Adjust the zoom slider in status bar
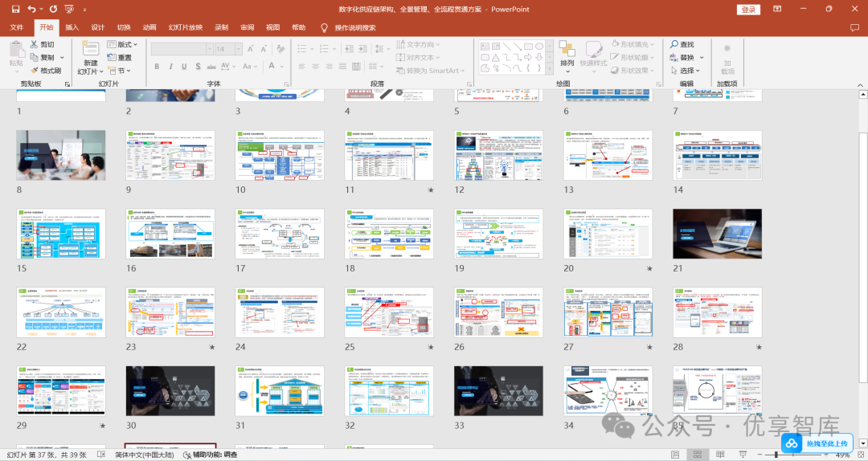 coord(776,455)
